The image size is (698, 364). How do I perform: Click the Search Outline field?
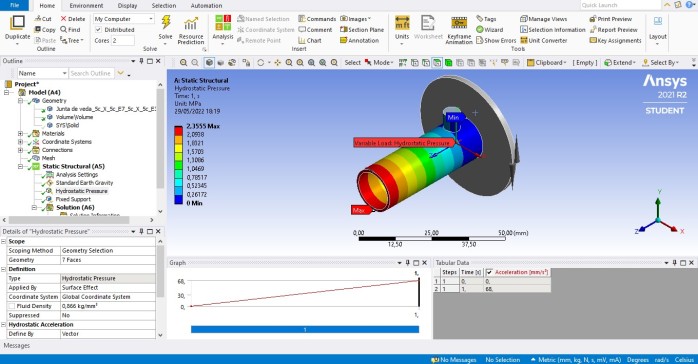91,73
